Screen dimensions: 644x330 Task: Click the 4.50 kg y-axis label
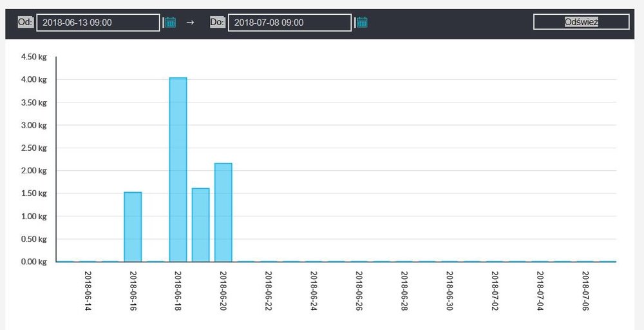click(33, 57)
